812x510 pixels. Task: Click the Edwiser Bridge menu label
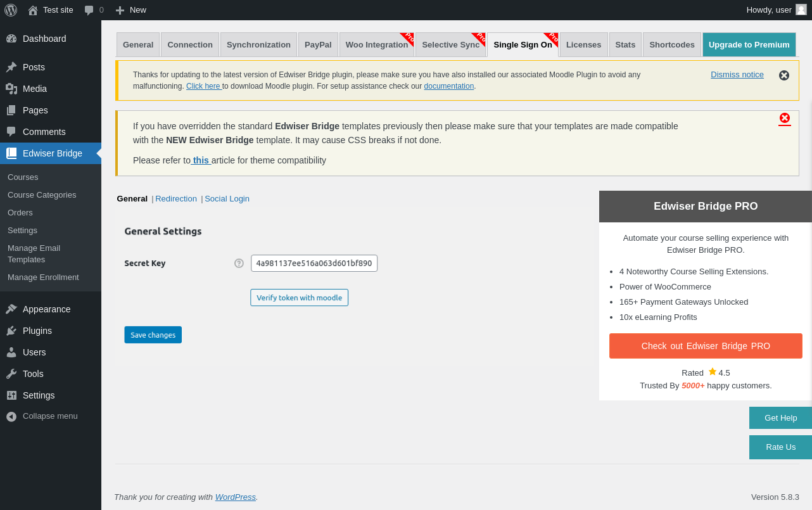[53, 153]
